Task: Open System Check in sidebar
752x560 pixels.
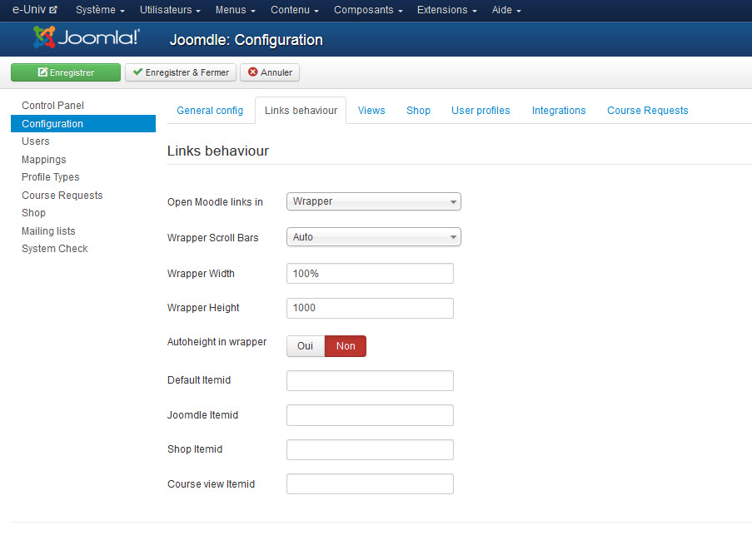Action: 54,249
